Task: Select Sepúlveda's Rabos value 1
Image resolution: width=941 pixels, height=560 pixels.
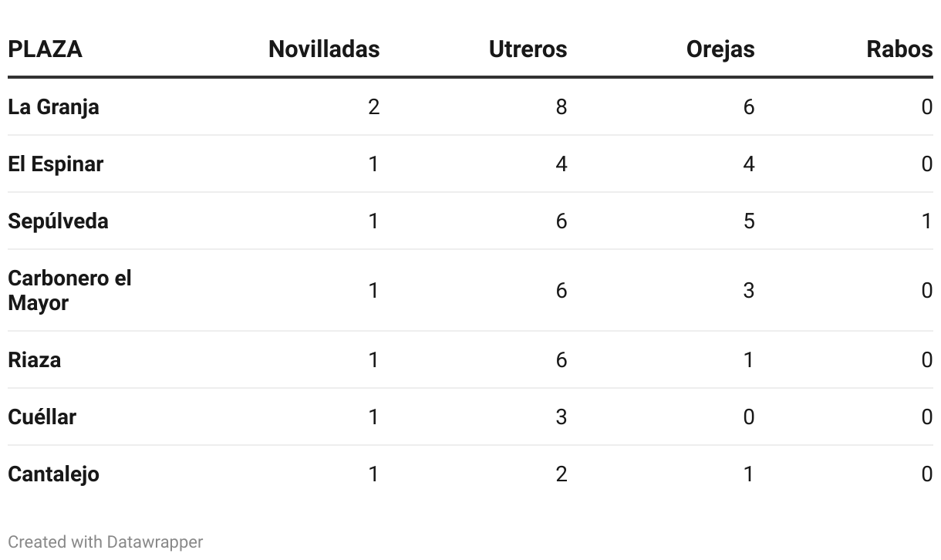Action: coord(927,221)
